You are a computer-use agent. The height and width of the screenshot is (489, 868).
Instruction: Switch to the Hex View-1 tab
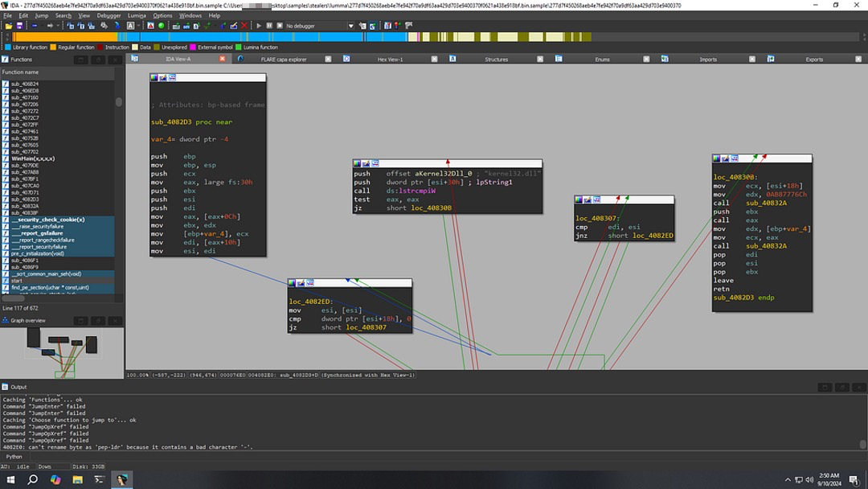391,60
